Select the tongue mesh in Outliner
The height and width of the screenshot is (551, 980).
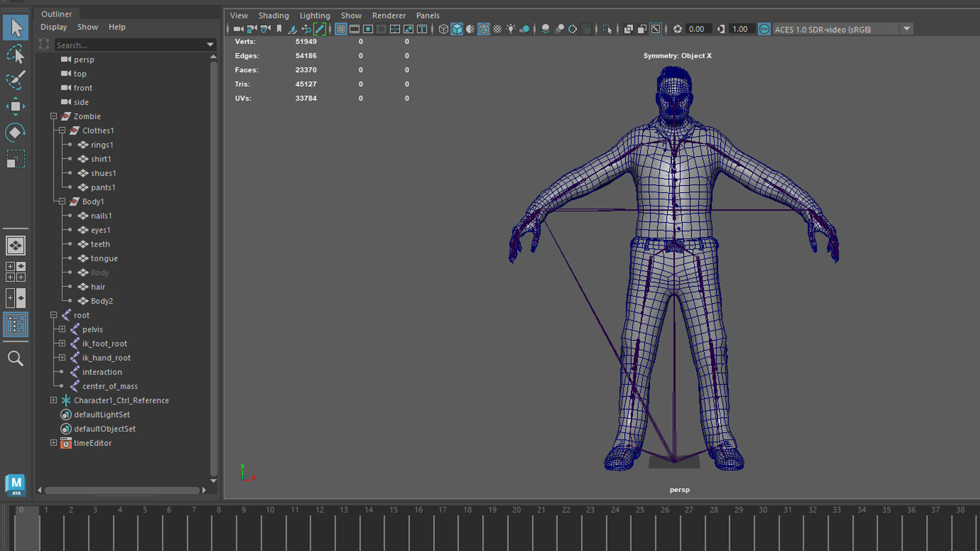104,259
